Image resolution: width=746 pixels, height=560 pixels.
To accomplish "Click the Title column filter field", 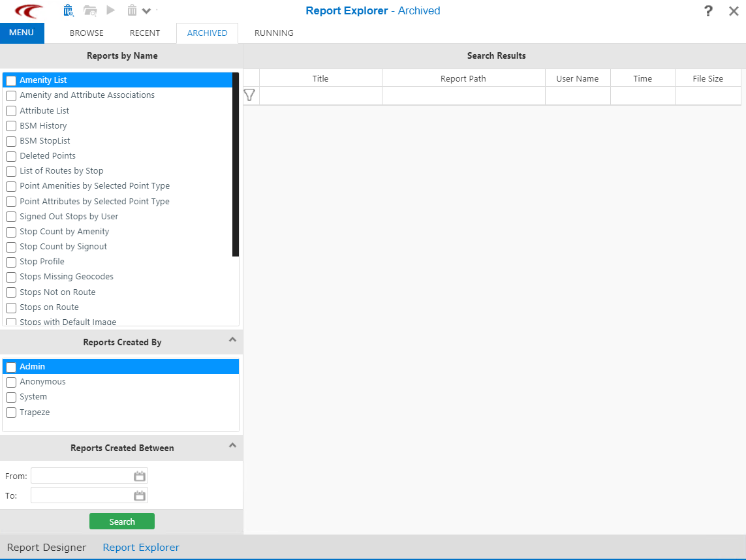I will click(320, 96).
